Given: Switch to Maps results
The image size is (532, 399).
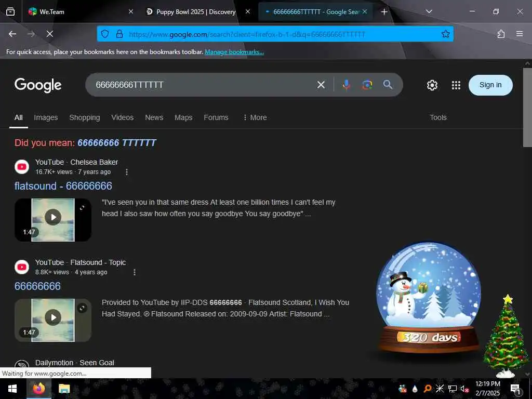Looking at the screenshot, I should (183, 117).
